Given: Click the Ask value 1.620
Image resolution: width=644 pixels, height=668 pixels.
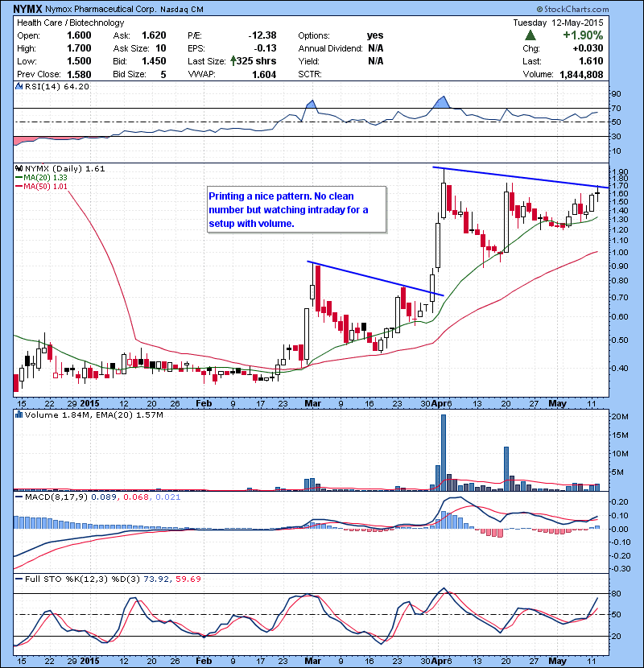Looking at the screenshot, I should pyautogui.click(x=154, y=35).
